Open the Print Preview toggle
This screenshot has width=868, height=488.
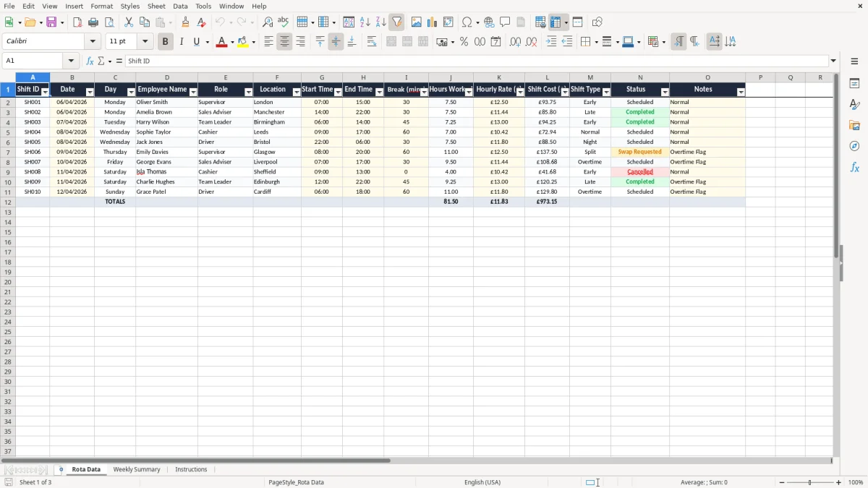click(109, 22)
